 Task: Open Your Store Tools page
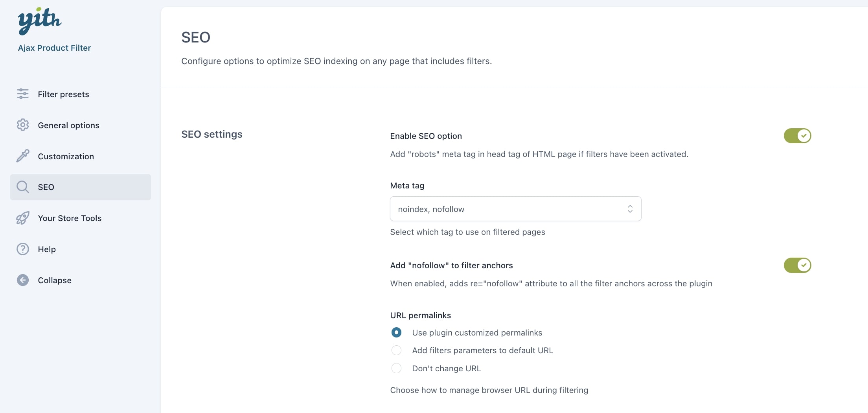(x=70, y=218)
